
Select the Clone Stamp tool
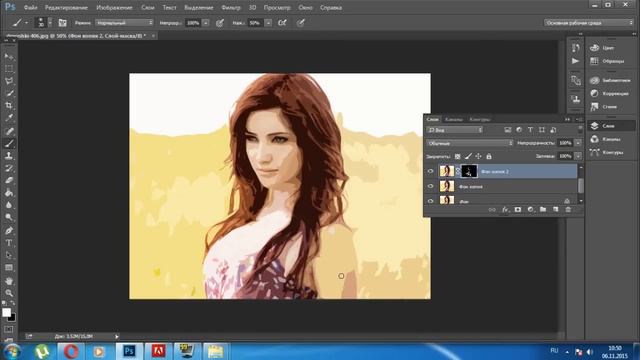(x=9, y=156)
